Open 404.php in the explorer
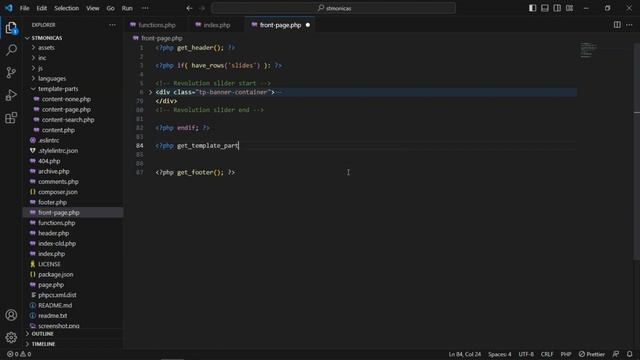The image size is (640, 360). tap(49, 161)
